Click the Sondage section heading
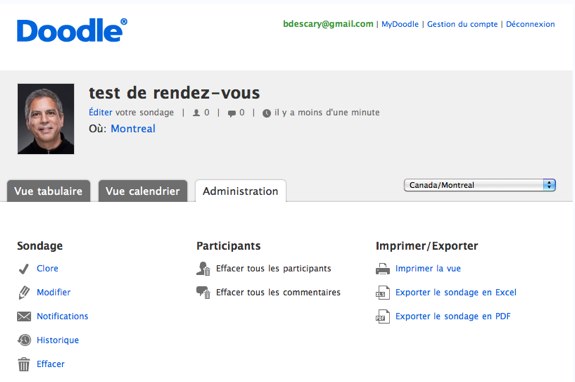 coord(40,246)
